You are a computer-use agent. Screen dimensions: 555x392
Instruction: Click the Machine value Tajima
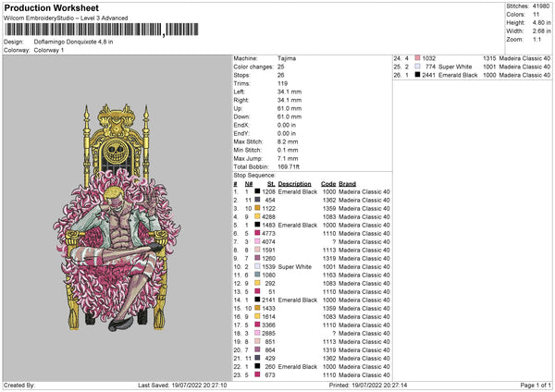pyautogui.click(x=287, y=58)
